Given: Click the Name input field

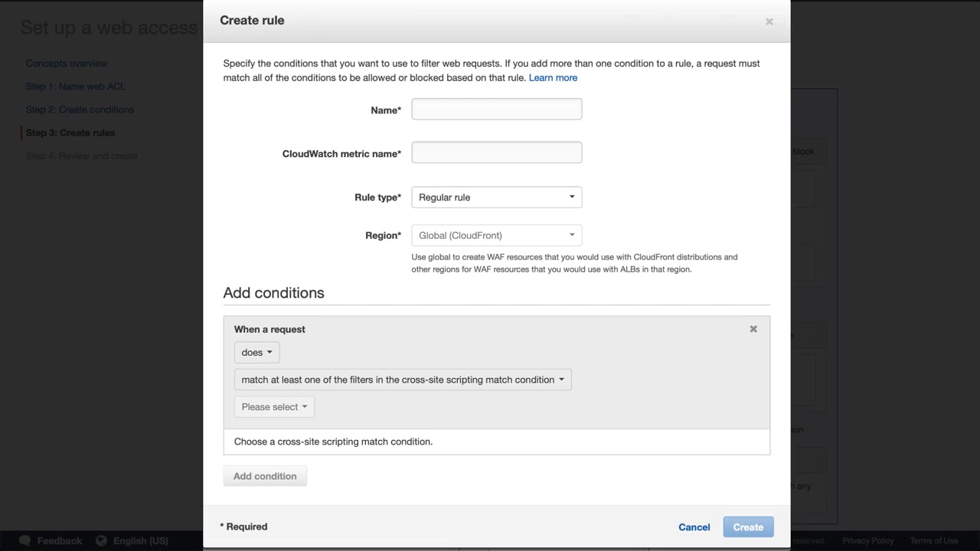Looking at the screenshot, I should pos(496,110).
